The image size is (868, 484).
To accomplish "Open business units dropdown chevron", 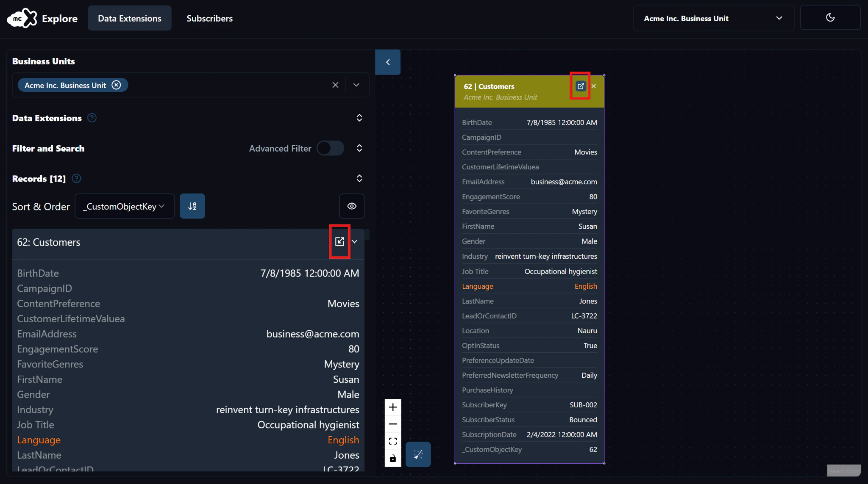I will pyautogui.click(x=356, y=85).
